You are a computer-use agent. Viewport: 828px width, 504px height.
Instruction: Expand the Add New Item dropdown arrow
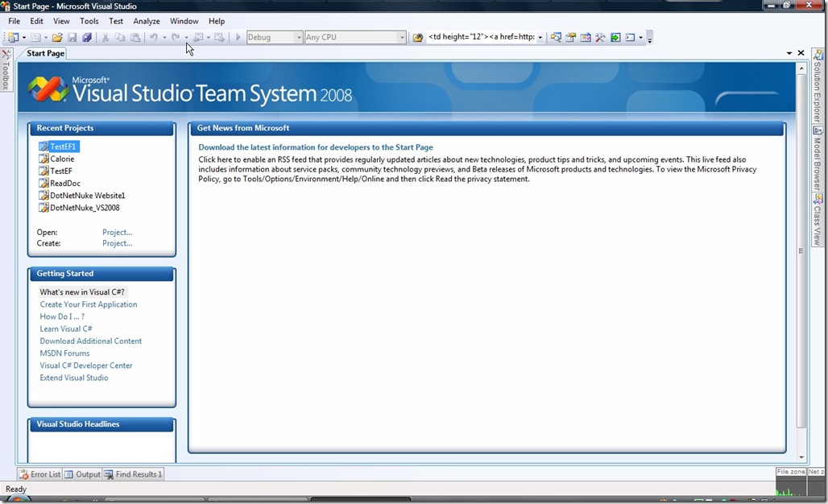(46, 38)
